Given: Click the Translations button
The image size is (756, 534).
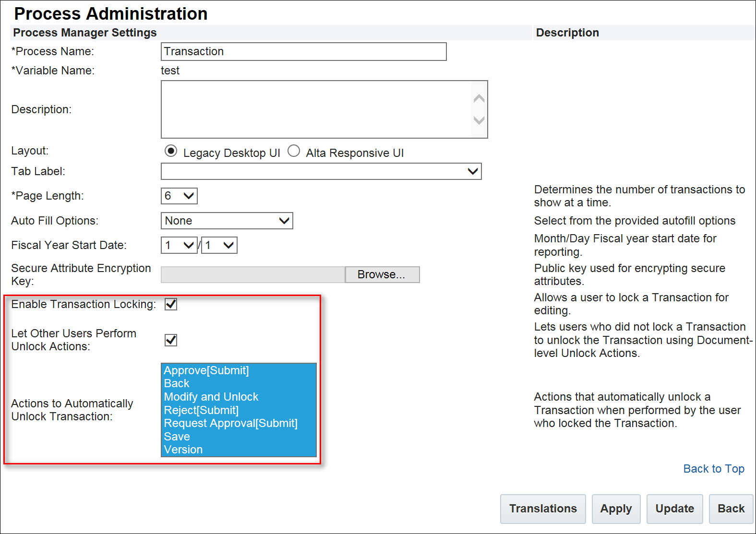Looking at the screenshot, I should [543, 509].
